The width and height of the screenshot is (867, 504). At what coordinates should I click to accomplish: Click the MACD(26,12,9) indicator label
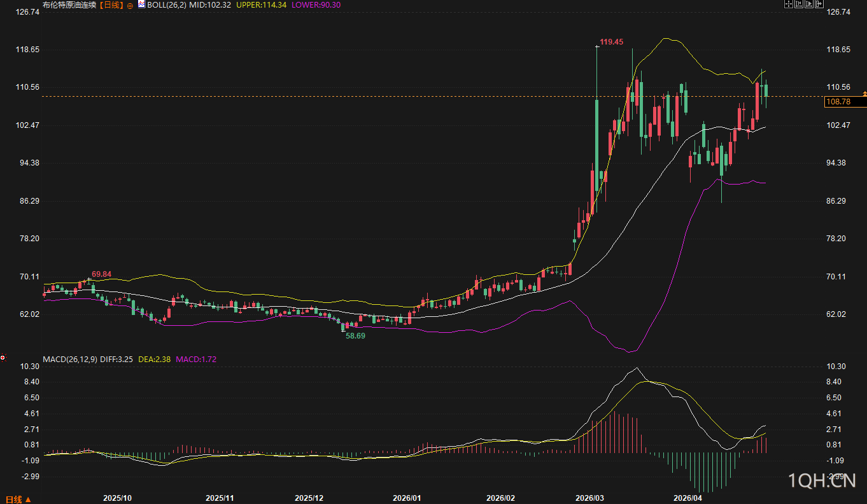coord(69,360)
